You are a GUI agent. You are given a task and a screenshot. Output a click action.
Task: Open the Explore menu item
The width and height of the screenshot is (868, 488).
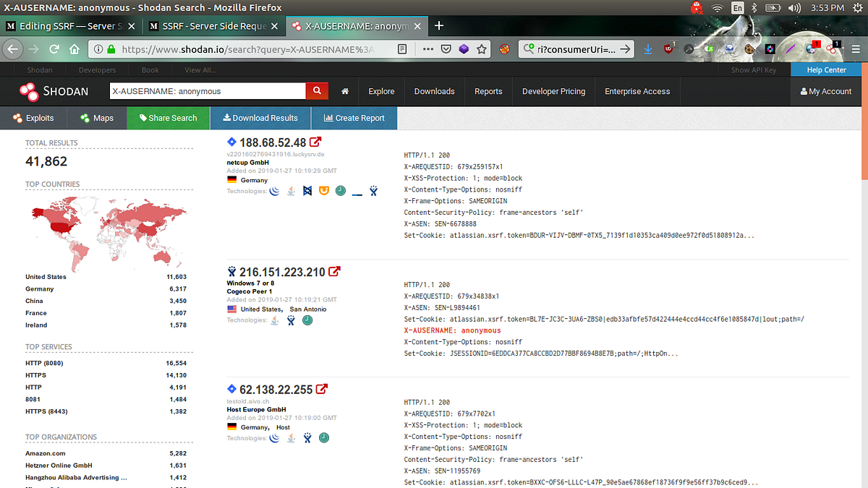tap(381, 91)
